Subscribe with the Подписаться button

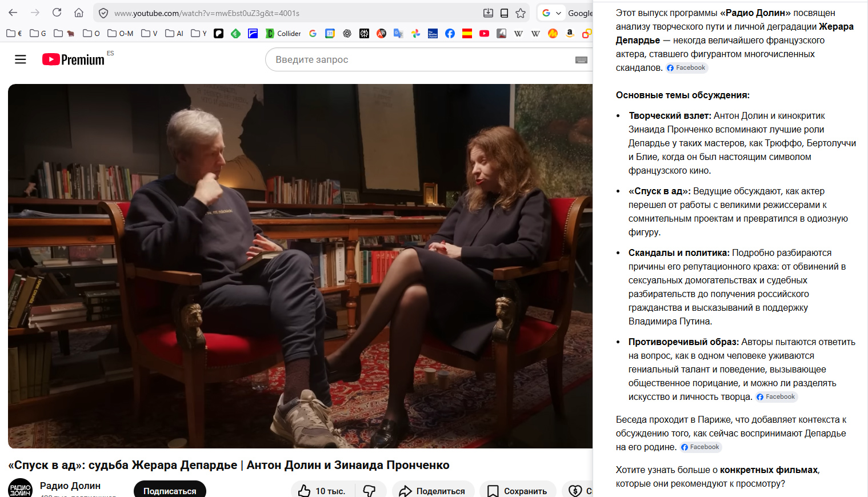click(170, 491)
